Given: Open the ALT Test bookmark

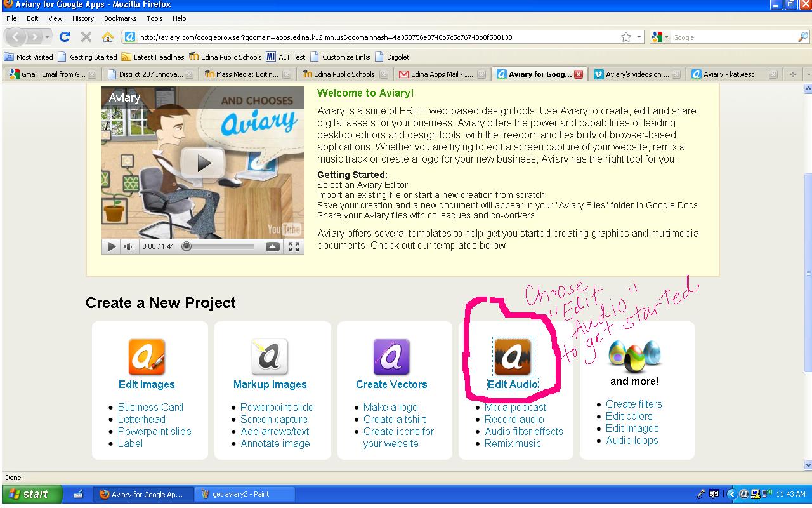Looking at the screenshot, I should pyautogui.click(x=285, y=57).
